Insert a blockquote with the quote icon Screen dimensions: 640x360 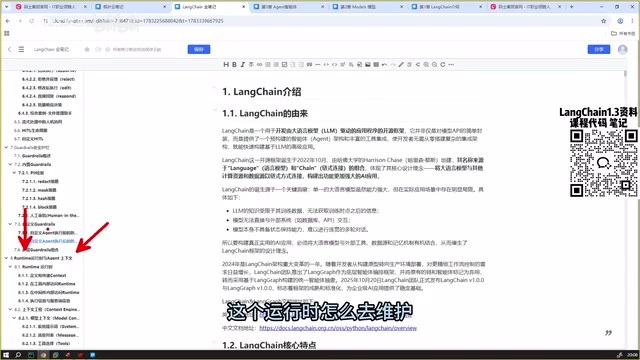[309, 64]
